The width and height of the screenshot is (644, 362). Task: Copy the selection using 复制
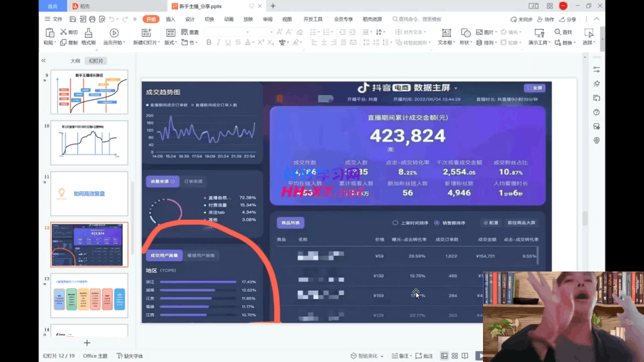point(69,42)
